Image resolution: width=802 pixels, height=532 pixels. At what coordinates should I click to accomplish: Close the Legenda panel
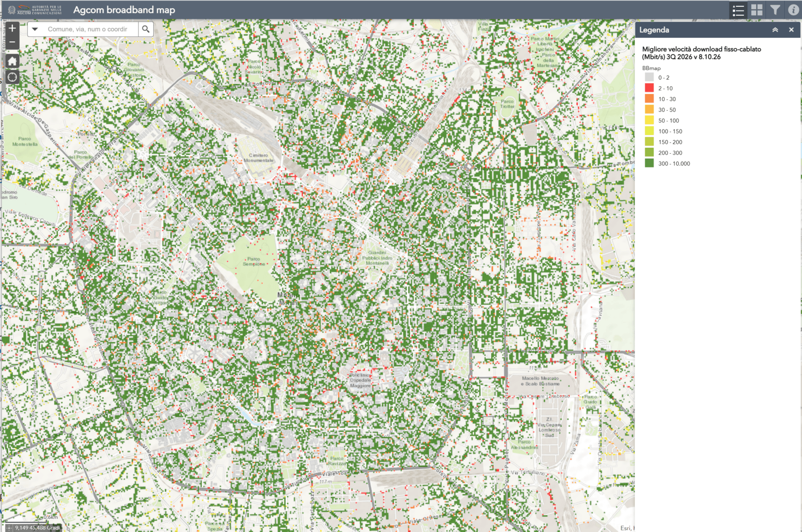pyautogui.click(x=791, y=30)
